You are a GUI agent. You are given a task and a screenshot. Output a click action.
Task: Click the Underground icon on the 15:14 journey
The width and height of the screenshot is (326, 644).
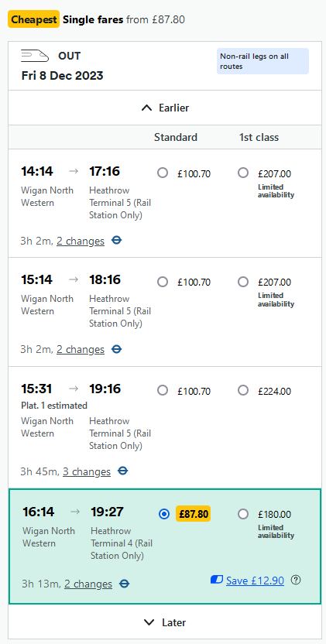(x=117, y=349)
